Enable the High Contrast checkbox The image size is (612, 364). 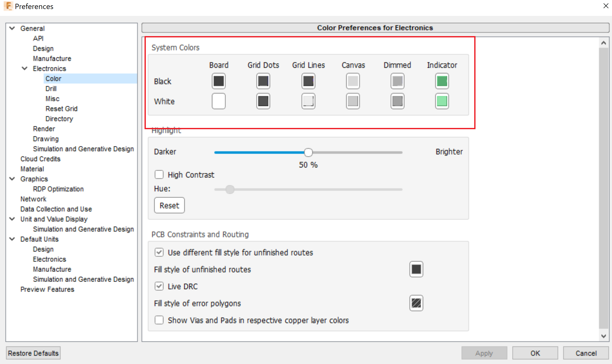pos(159,175)
